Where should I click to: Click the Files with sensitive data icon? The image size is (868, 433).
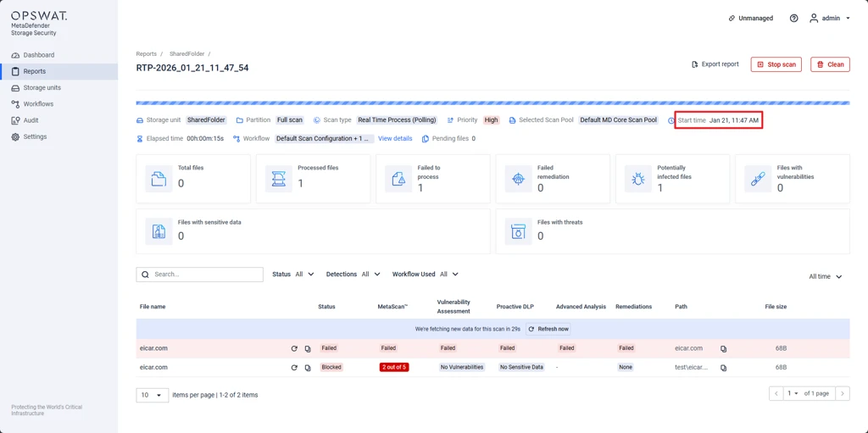(159, 231)
